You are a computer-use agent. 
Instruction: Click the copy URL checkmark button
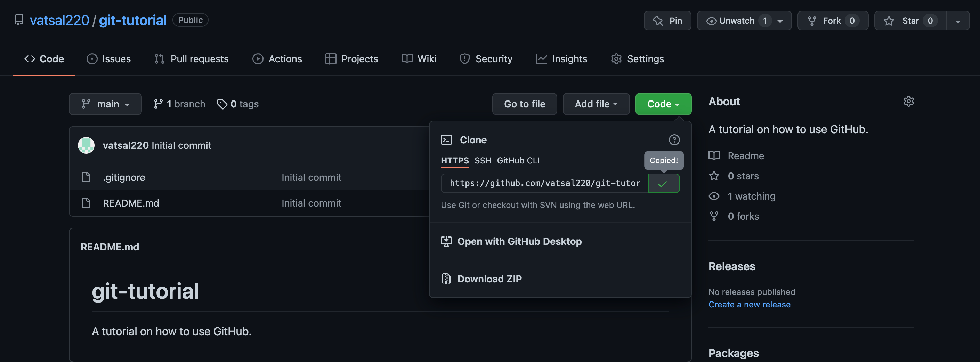click(664, 184)
